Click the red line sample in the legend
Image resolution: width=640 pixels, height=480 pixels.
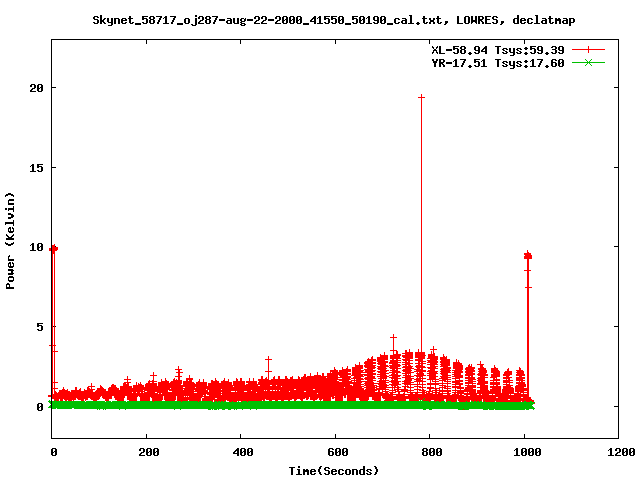pos(588,50)
